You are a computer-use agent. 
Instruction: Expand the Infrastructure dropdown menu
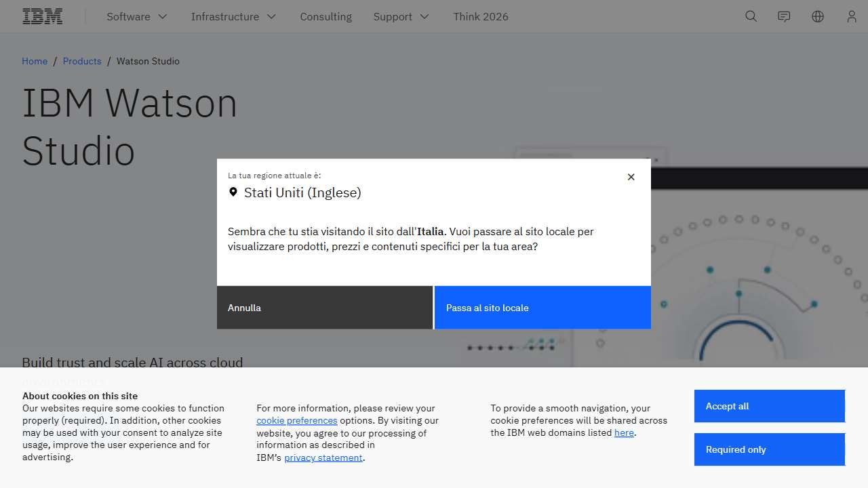pos(233,16)
